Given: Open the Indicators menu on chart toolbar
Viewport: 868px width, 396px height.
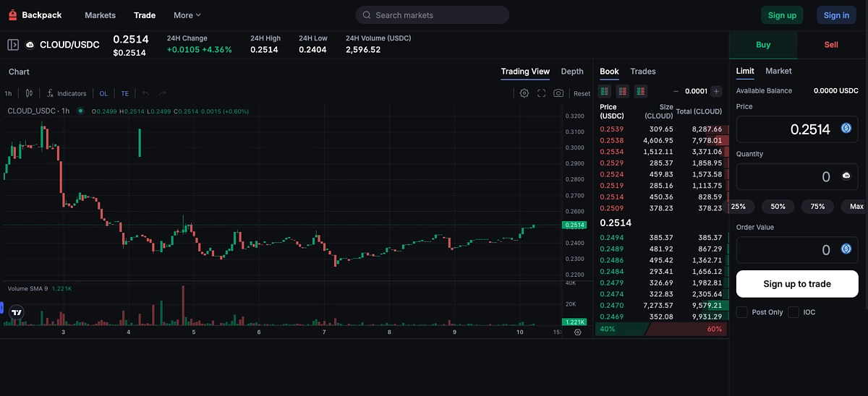Looking at the screenshot, I should coord(67,93).
